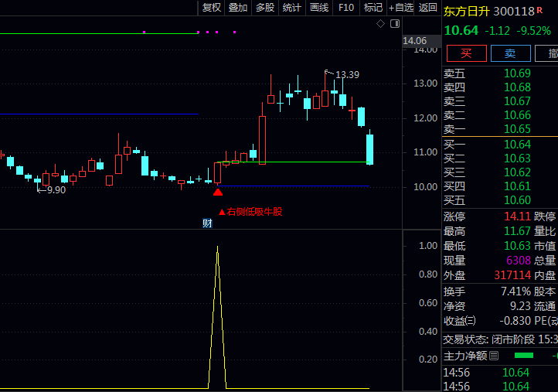Screen dimensions: 558x392
Task: Click the 买四 price 10.61
Action: point(517,186)
